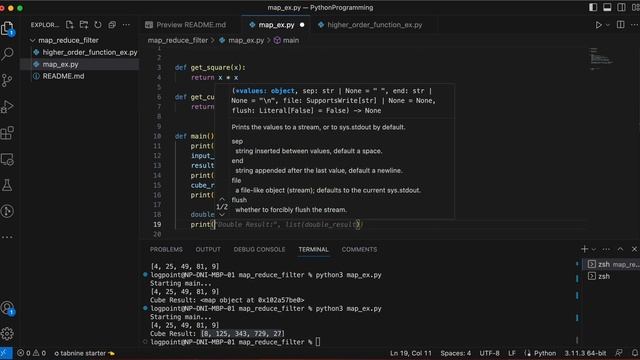Toggle the bottom panel visibility
Image resolution: width=640 pixels, height=360 pixels.
(x=607, y=7)
